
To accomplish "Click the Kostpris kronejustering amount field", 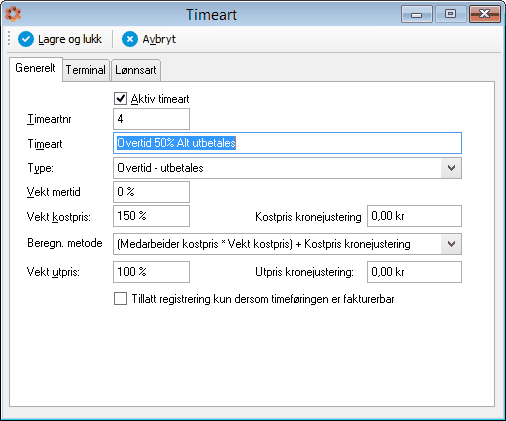I will click(x=414, y=216).
